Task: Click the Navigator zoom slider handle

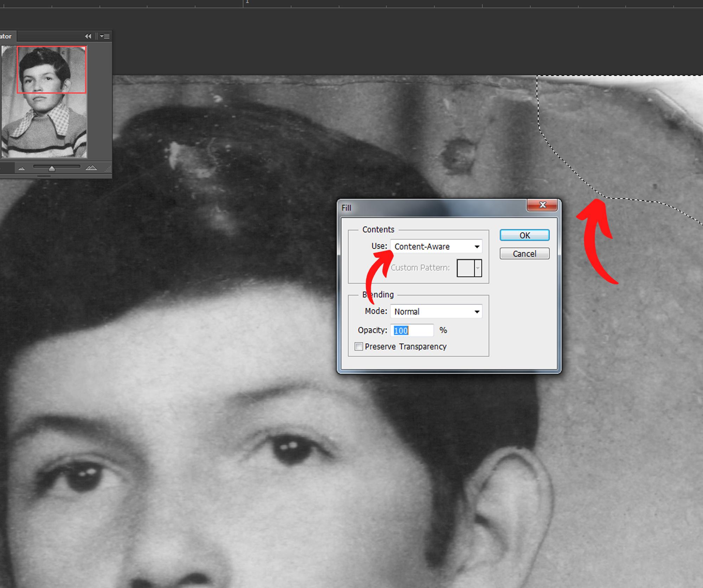Action: point(52,169)
